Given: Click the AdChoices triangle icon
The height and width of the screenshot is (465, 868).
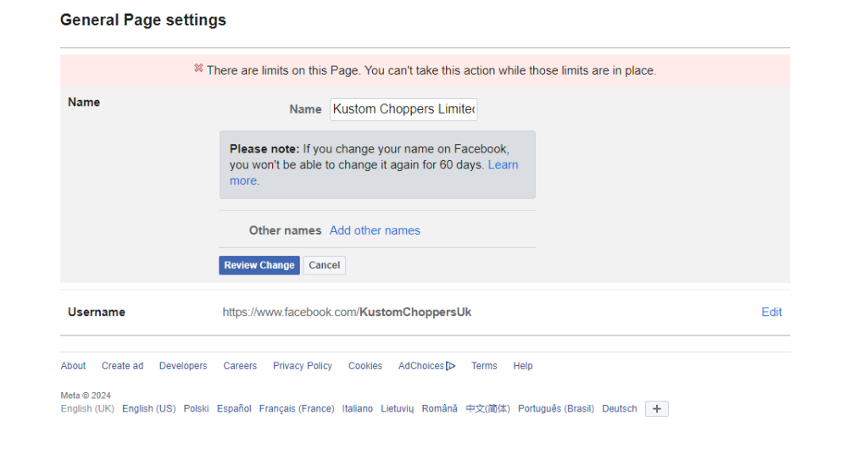Looking at the screenshot, I should pyautogui.click(x=451, y=366).
